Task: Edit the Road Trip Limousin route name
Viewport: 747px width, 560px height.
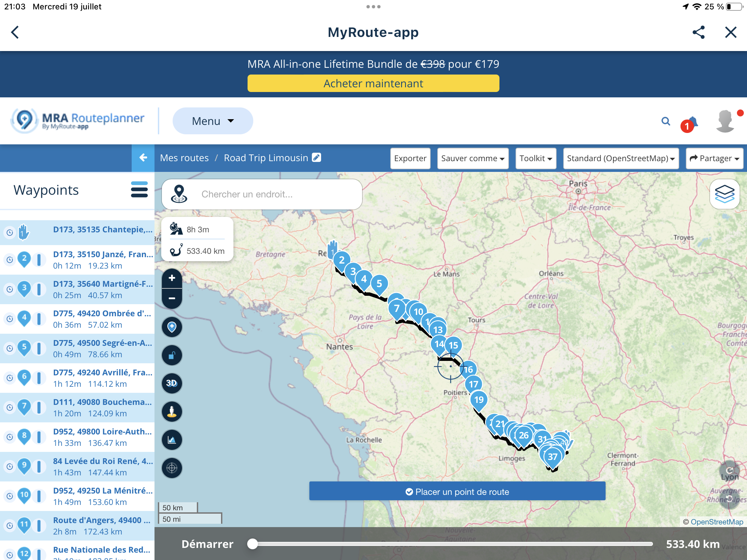Action: coord(316,158)
